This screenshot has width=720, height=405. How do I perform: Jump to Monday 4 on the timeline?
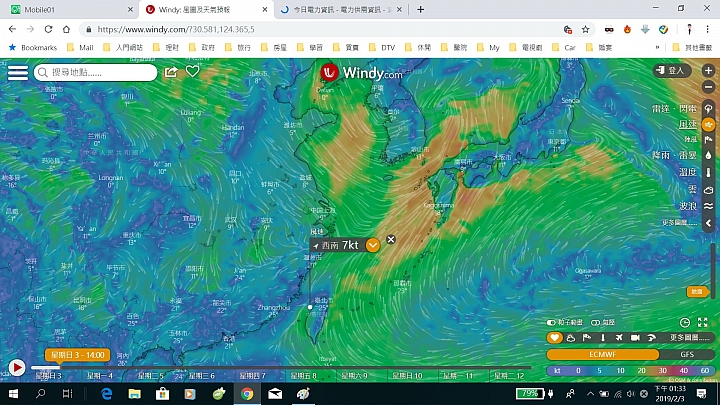tap(100, 376)
